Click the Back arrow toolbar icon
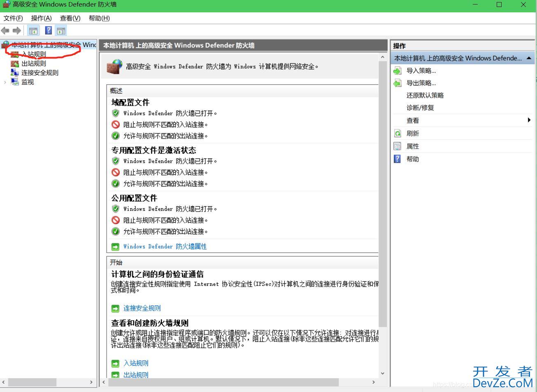 click(5, 30)
